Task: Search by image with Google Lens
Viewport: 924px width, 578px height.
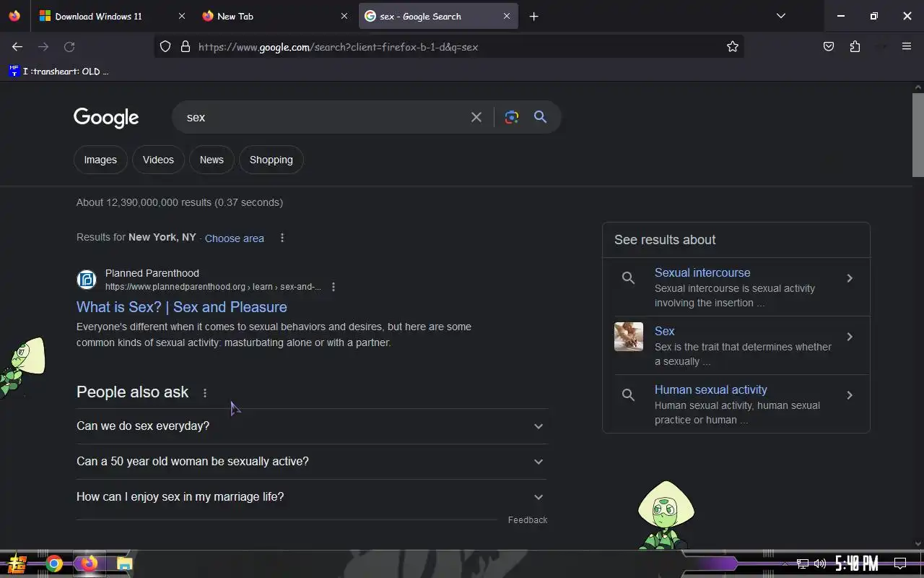Action: click(512, 117)
